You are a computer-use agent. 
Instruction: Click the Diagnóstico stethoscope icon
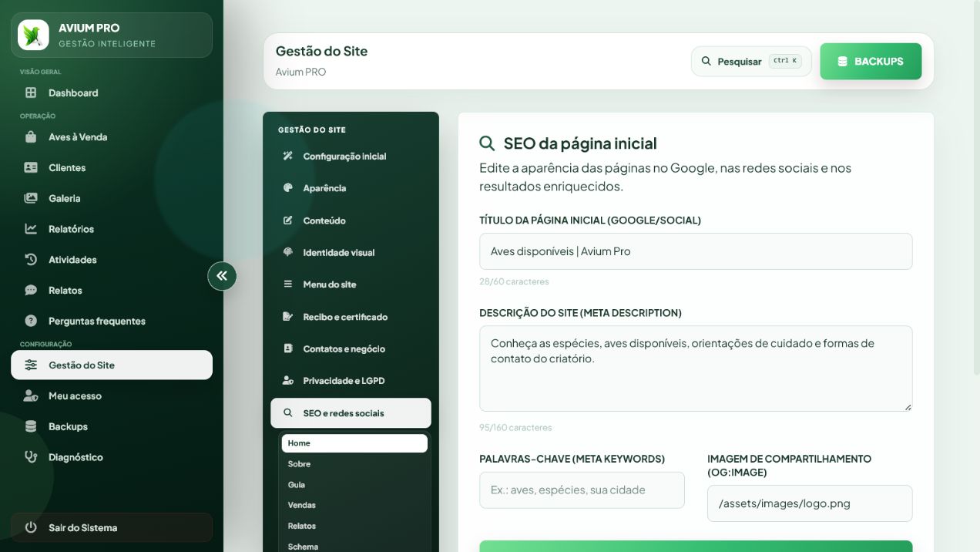pyautogui.click(x=31, y=457)
